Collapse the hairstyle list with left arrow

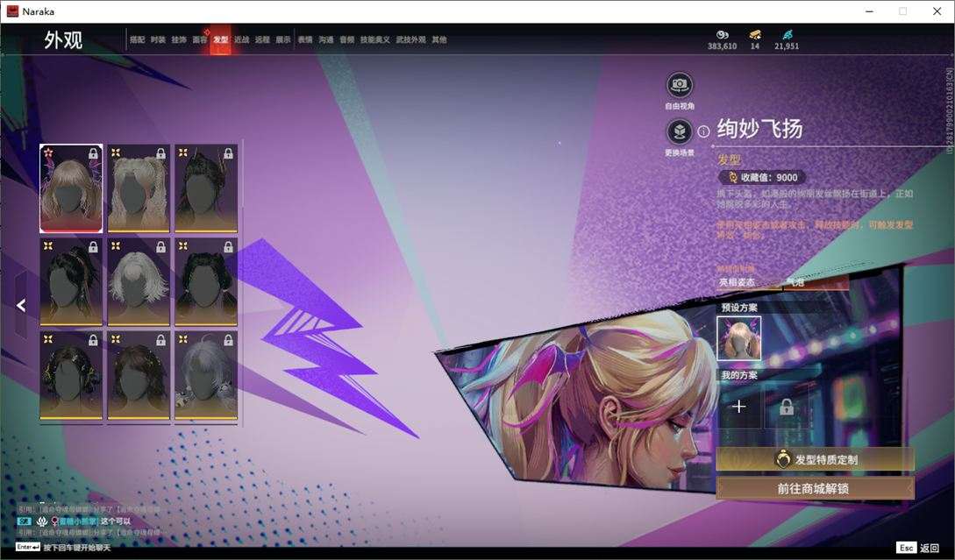21,305
